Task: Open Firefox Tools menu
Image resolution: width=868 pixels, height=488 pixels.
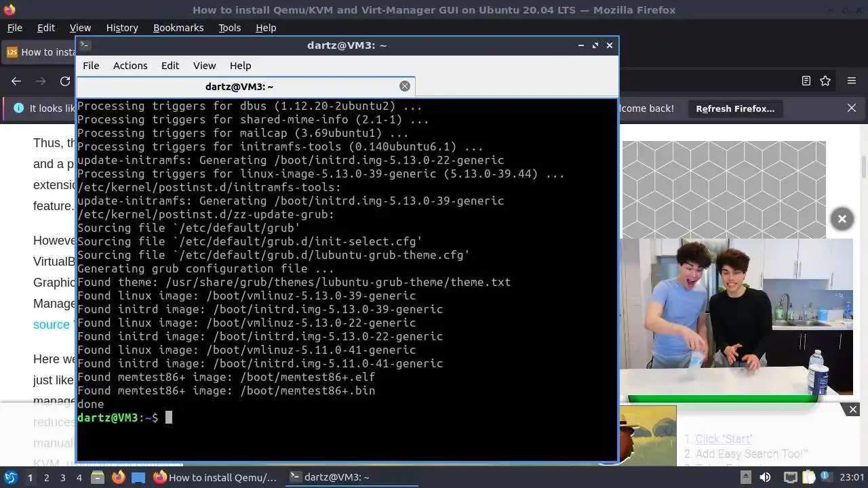Action: click(229, 28)
